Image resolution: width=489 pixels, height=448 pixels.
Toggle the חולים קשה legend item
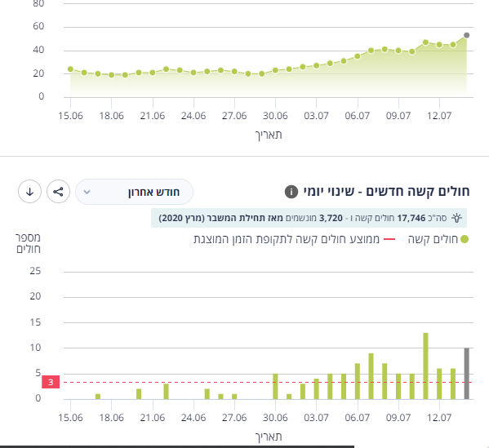438,239
